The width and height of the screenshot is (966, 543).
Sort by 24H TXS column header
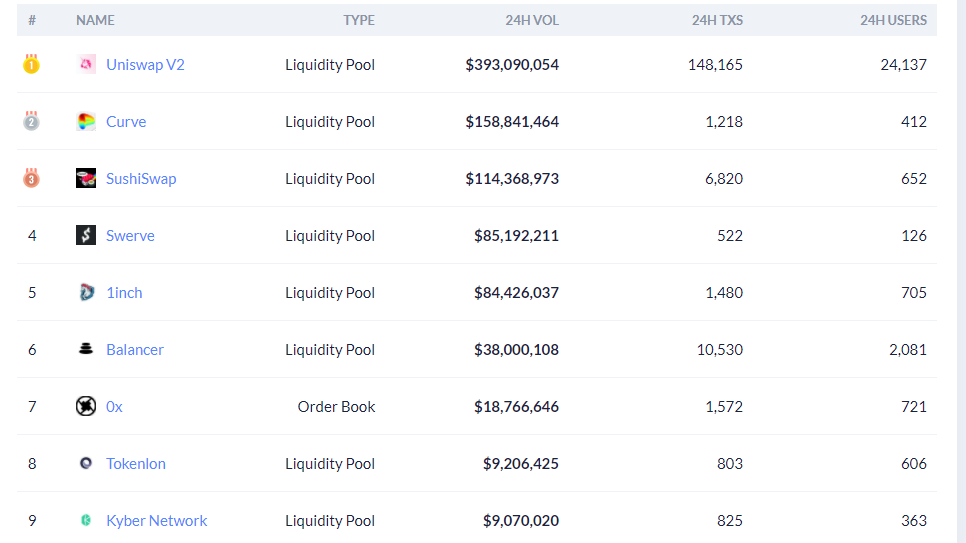(717, 20)
